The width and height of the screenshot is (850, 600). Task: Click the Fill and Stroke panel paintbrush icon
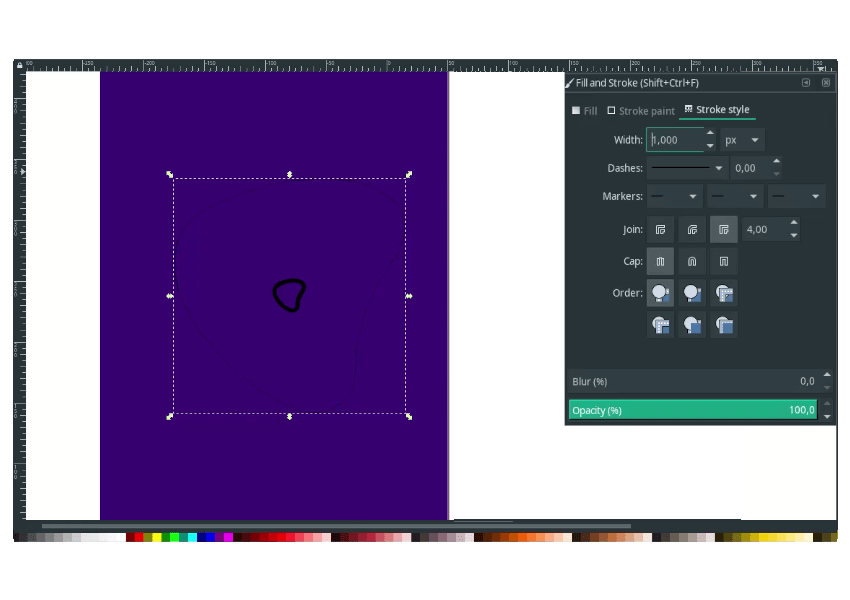[x=570, y=83]
